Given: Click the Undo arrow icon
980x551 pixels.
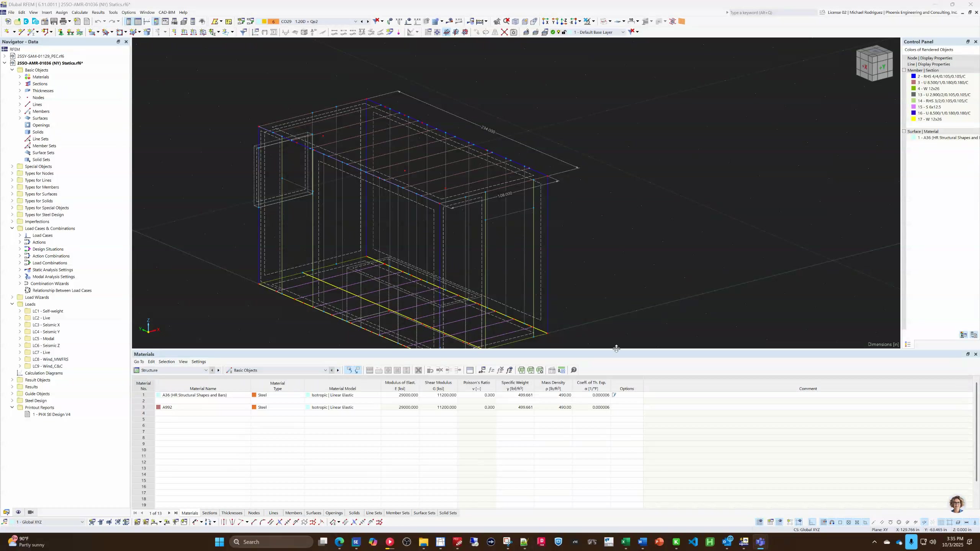Looking at the screenshot, I should 98,21.
